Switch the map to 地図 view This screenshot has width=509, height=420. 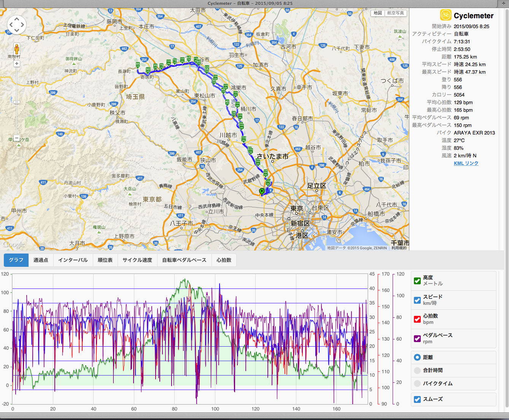pos(378,13)
